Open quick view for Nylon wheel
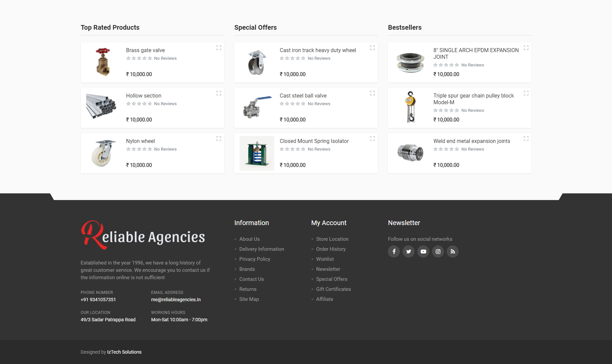The height and width of the screenshot is (364, 612). point(219,139)
